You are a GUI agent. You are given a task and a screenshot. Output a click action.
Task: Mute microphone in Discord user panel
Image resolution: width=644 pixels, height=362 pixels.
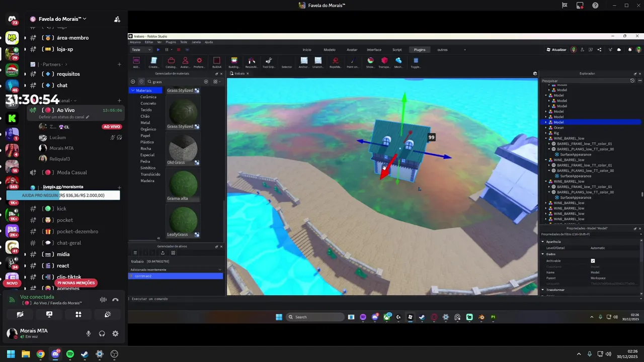[x=89, y=333]
